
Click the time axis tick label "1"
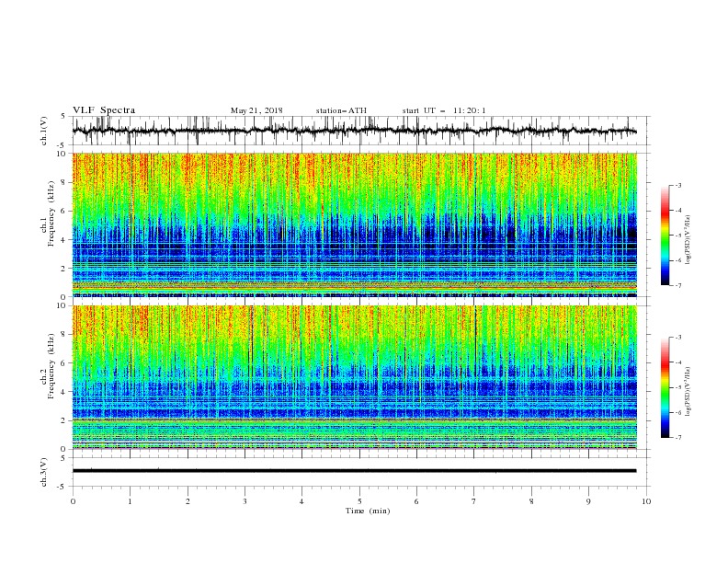point(130,501)
